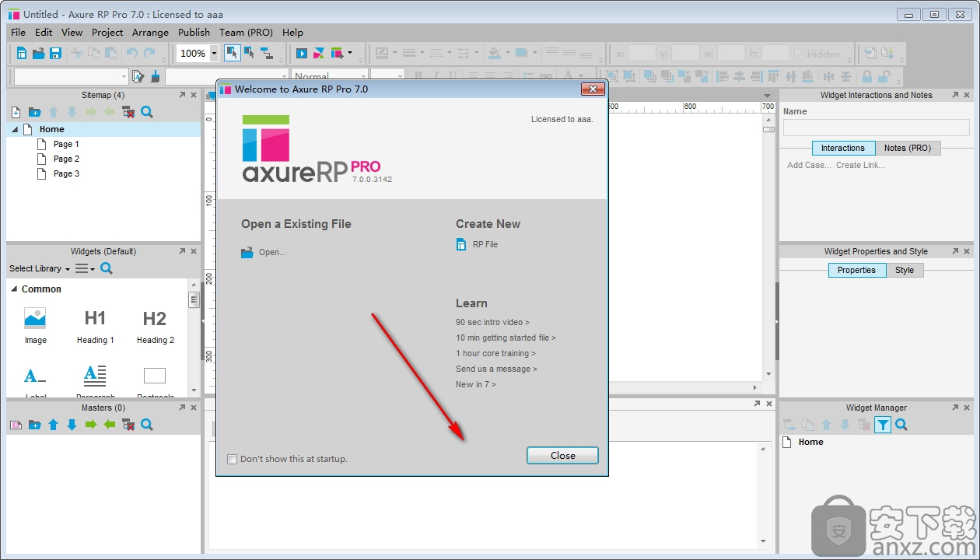Click the Send us a message link
The height and width of the screenshot is (560, 980).
[496, 369]
